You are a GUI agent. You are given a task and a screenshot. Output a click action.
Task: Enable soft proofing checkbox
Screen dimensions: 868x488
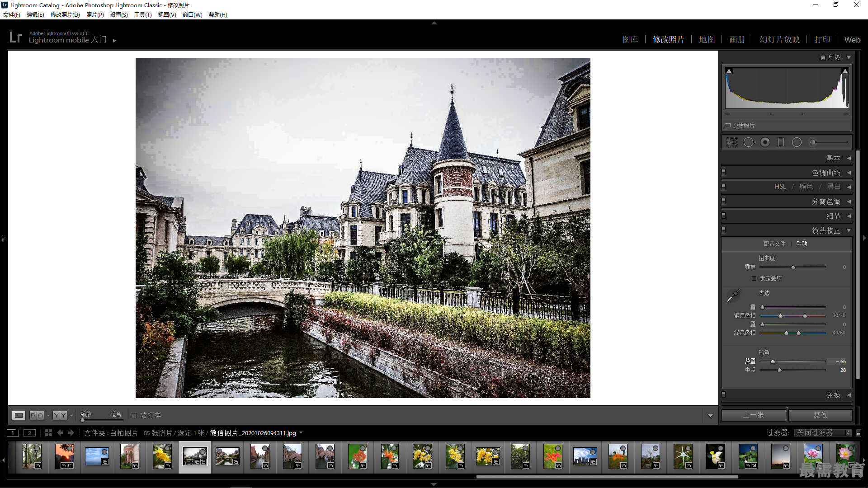(134, 415)
